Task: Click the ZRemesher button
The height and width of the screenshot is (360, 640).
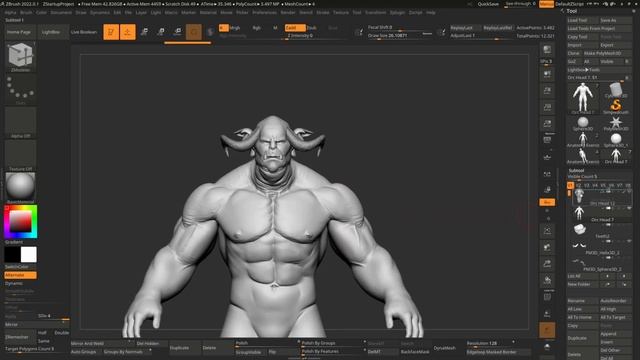Action: pos(20,337)
